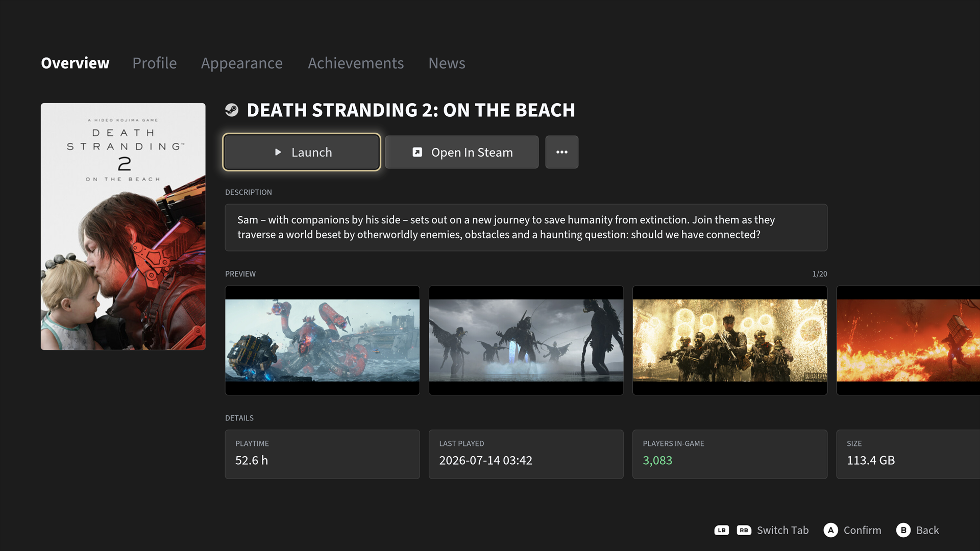Viewport: 980px width, 551px height.
Task: Select the Size 113.4 GB card
Action: coord(909,454)
